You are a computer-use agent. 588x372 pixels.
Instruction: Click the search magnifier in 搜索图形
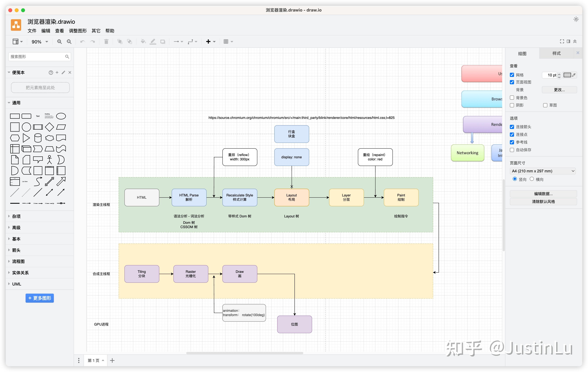point(67,57)
